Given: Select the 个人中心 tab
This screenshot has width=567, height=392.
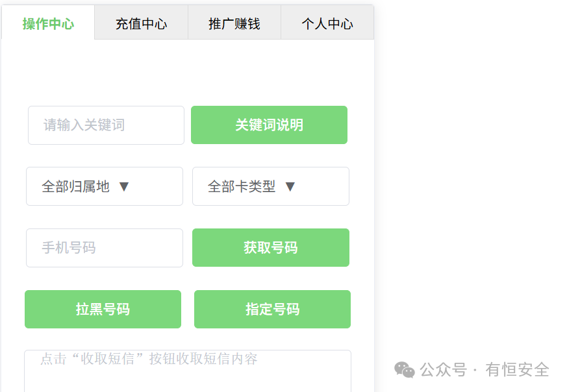Looking at the screenshot, I should pyautogui.click(x=327, y=23).
